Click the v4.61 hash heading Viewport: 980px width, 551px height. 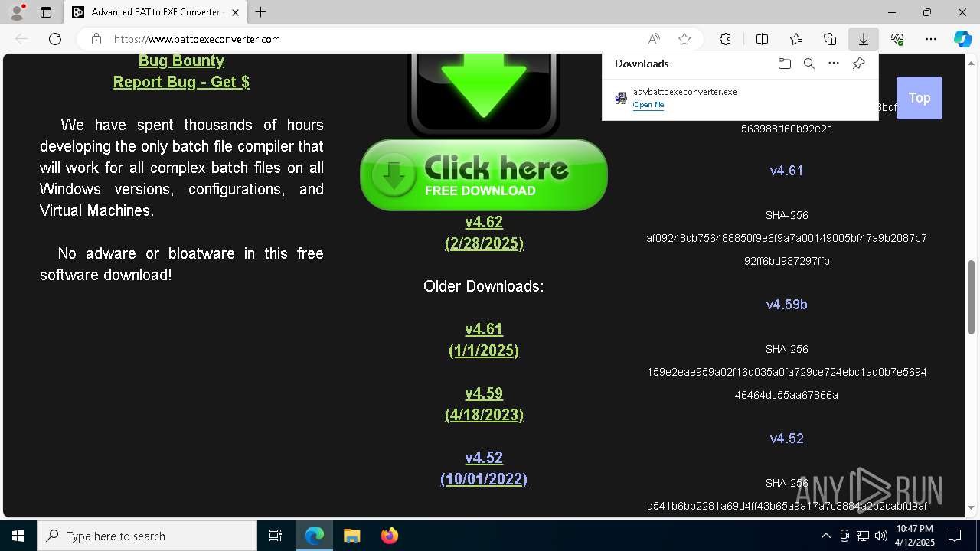coord(786,171)
